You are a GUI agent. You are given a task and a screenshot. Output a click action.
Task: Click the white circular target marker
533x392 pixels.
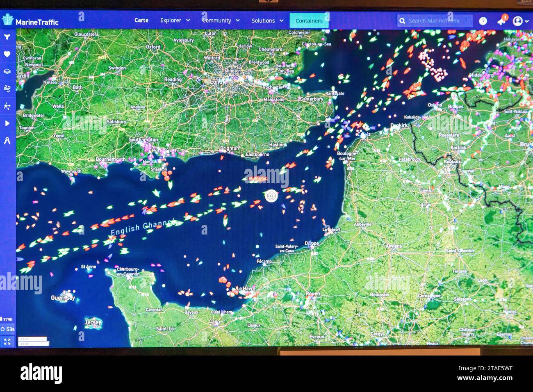(x=271, y=196)
